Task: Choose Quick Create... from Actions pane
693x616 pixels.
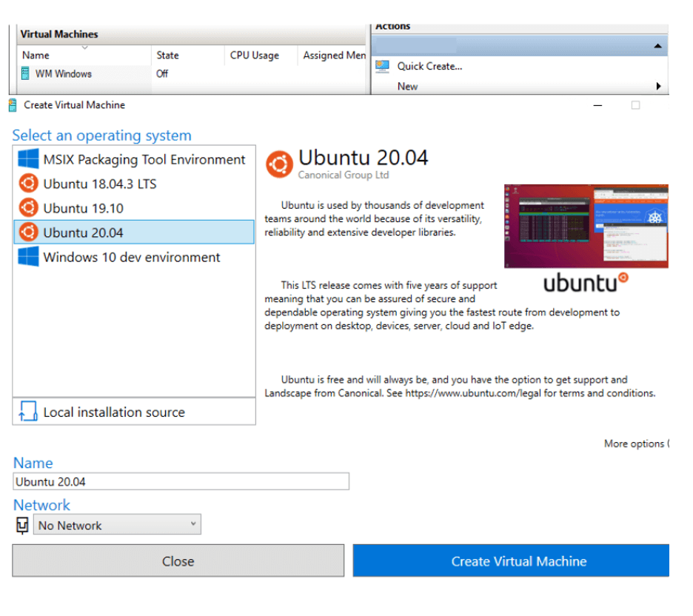Action: (x=429, y=66)
